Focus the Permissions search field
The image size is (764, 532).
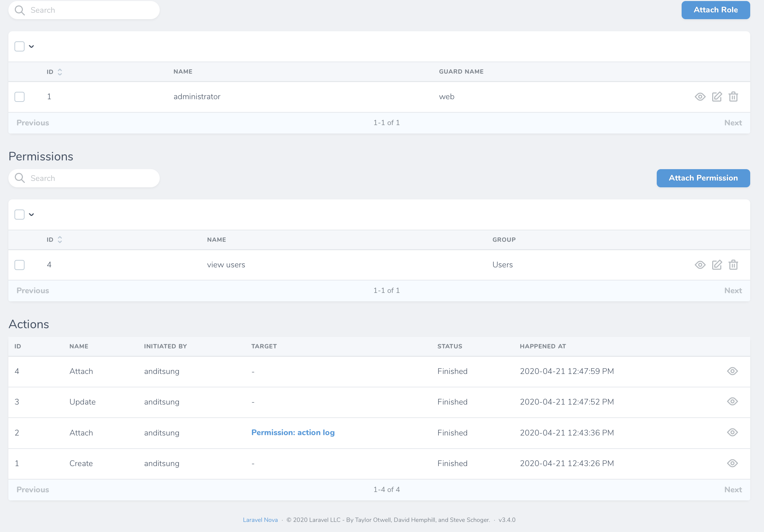(x=91, y=178)
